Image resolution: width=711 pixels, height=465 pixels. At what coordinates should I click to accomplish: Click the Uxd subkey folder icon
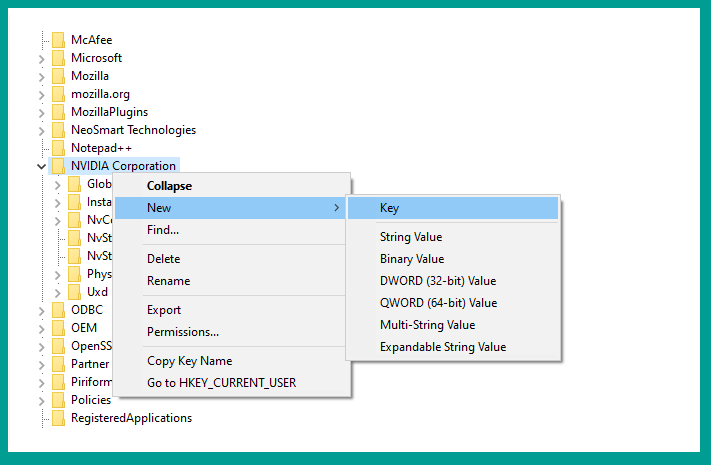(x=74, y=292)
